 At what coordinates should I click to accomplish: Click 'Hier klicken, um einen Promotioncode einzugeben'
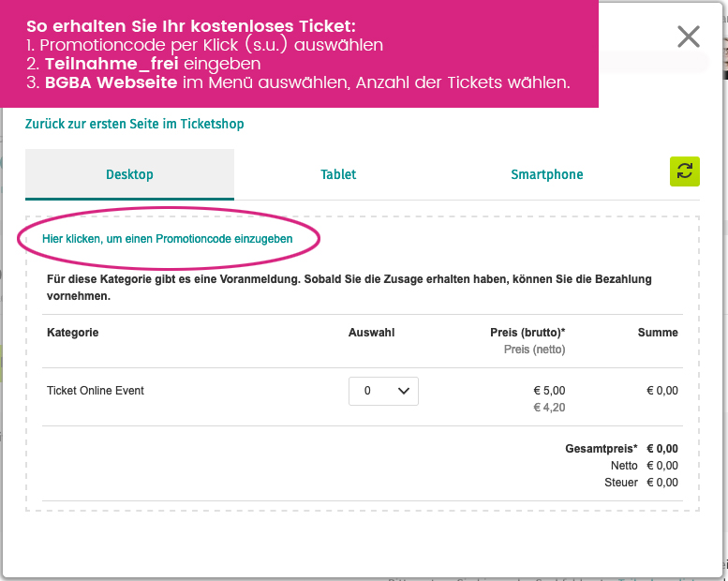tap(168, 239)
